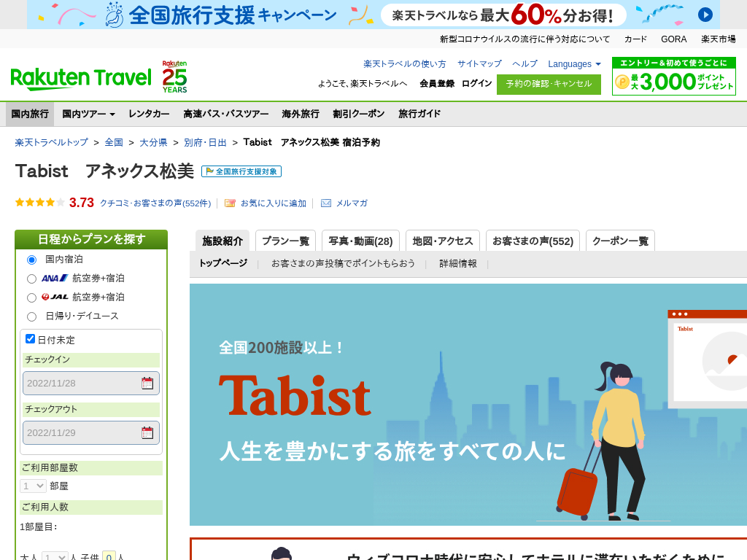The image size is (747, 560).
Task: Expand the 国内ツアー menu dropdown
Action: 88,114
